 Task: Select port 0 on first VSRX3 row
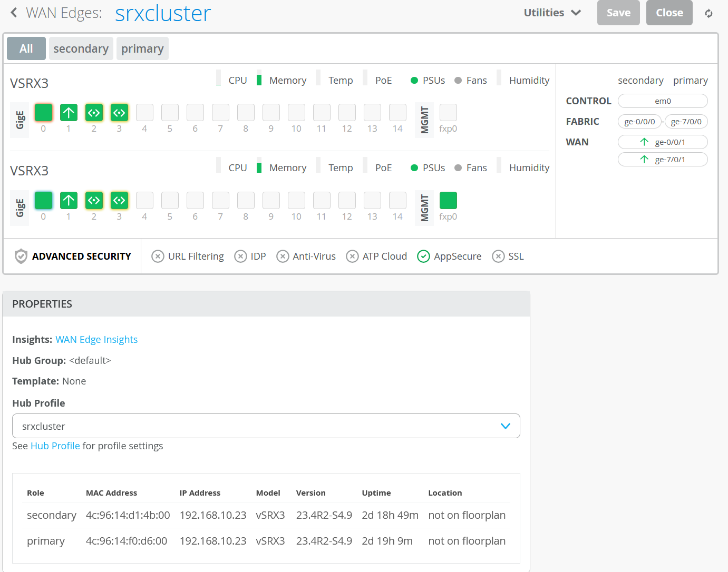pos(43,112)
